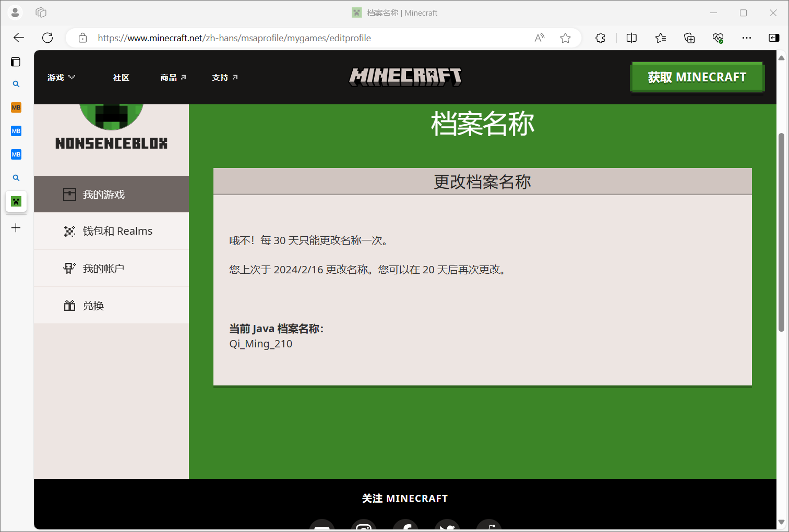Open the browser essentials heart icon
Screen dimensions: 789x532
pyautogui.click(x=718, y=38)
